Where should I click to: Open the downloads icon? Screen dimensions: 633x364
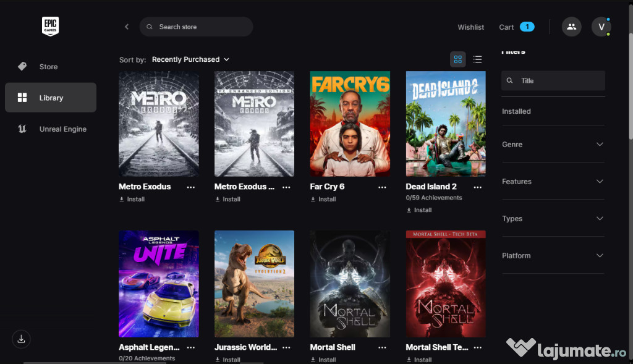point(22,339)
